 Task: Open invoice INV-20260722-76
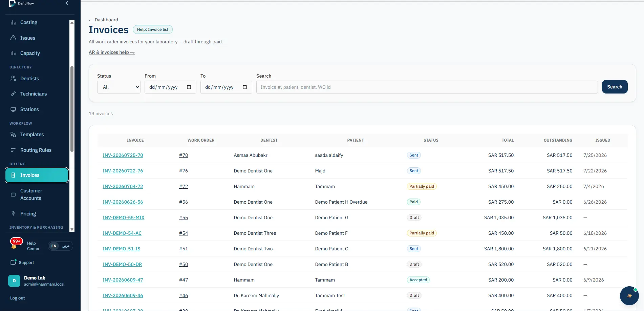123,171
